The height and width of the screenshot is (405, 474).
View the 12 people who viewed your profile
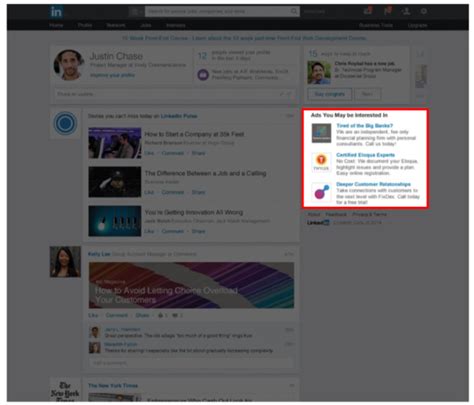234,55
